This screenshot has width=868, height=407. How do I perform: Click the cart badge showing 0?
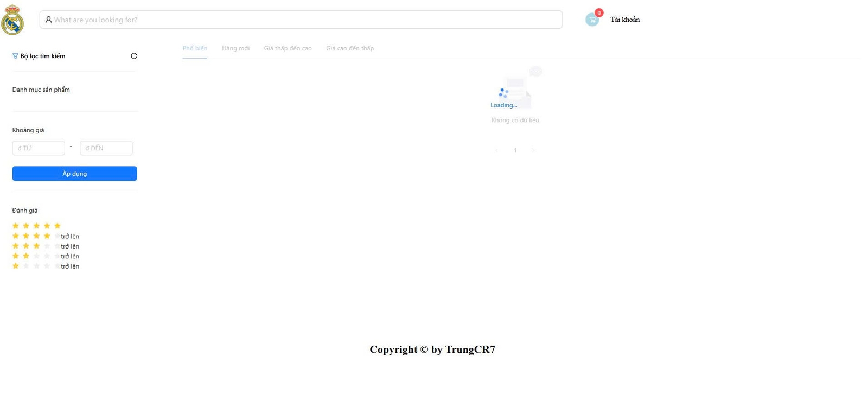pyautogui.click(x=599, y=13)
